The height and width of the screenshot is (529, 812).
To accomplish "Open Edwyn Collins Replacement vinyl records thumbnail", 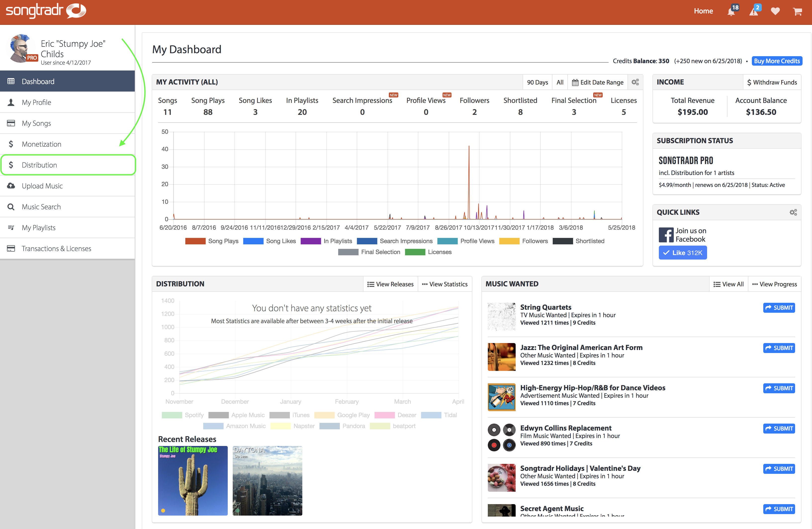I will click(x=501, y=437).
